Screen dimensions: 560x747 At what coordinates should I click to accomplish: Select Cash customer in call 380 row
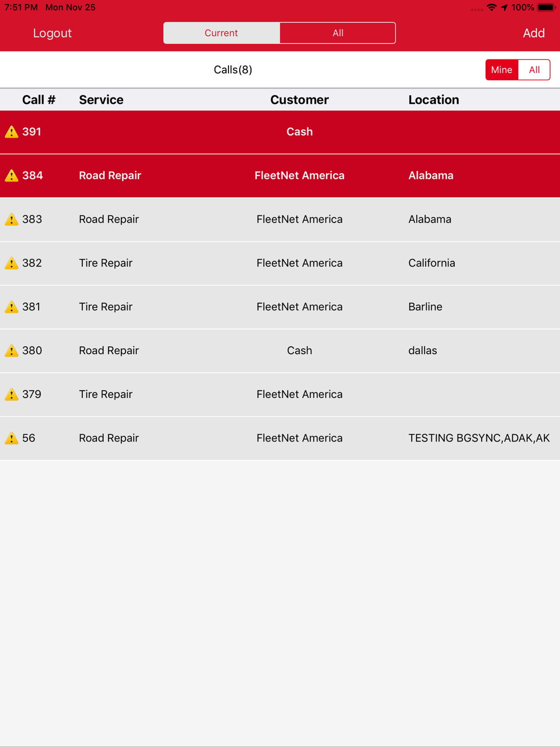(x=300, y=350)
